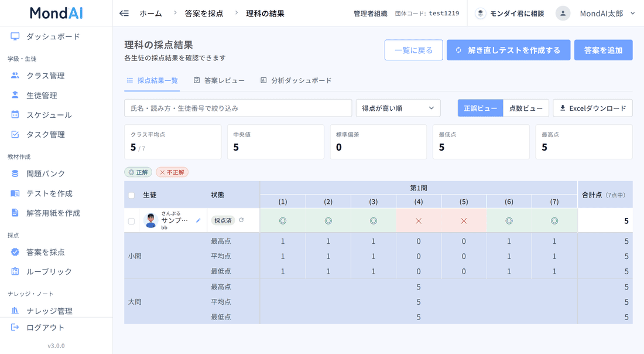Switch to 正誤ビュー
This screenshot has width=644, height=354.
point(480,108)
